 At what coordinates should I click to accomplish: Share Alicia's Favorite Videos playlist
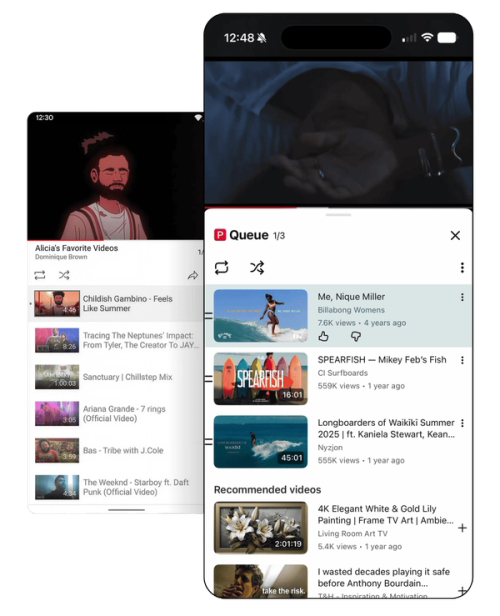192,275
